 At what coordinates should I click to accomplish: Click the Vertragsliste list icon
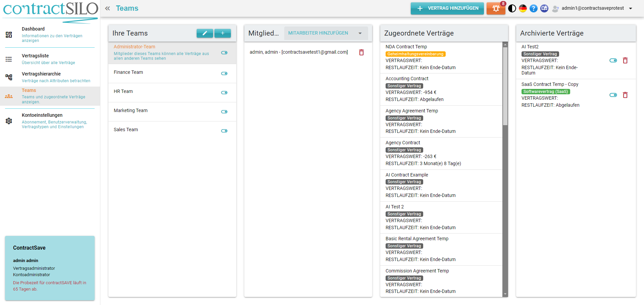[x=9, y=59]
